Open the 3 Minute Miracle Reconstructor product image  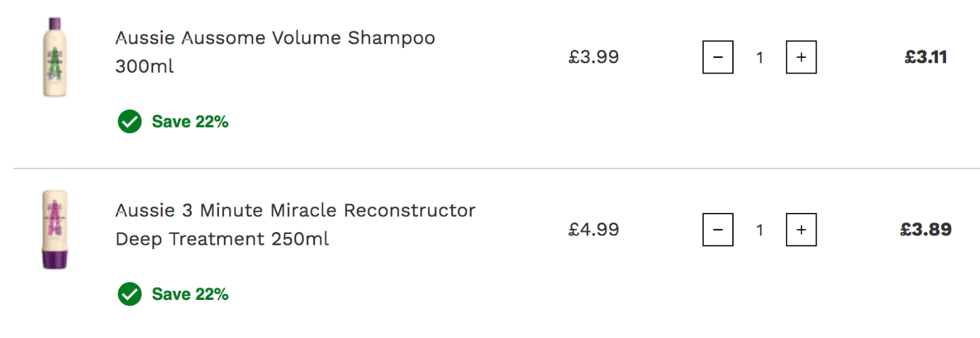click(55, 231)
